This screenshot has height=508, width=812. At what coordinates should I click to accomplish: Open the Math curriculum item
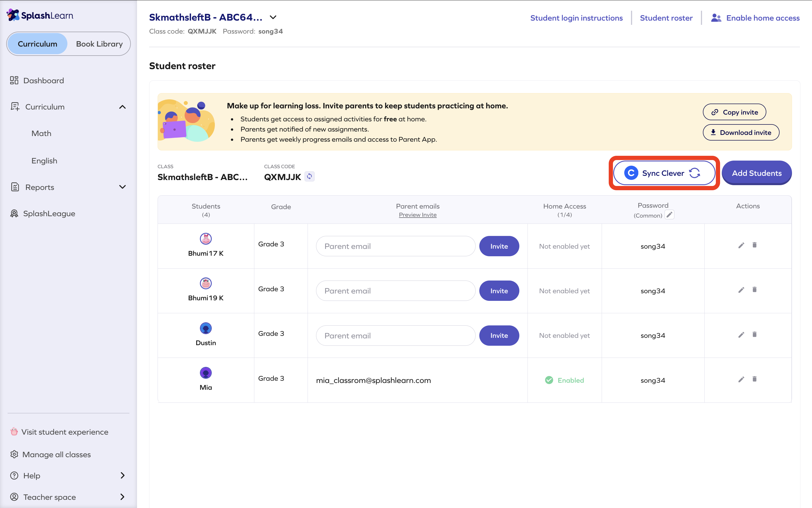pos(41,133)
